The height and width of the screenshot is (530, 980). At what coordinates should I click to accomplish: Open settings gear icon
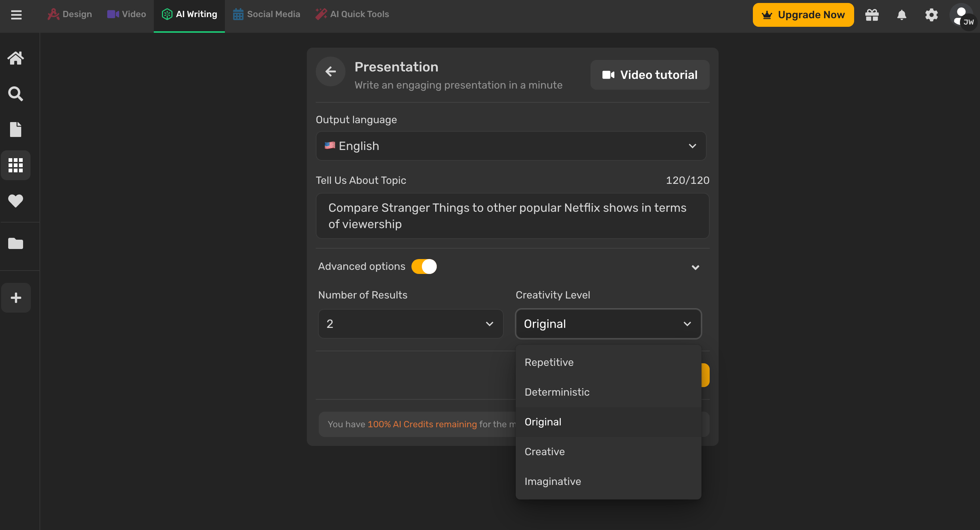click(931, 15)
